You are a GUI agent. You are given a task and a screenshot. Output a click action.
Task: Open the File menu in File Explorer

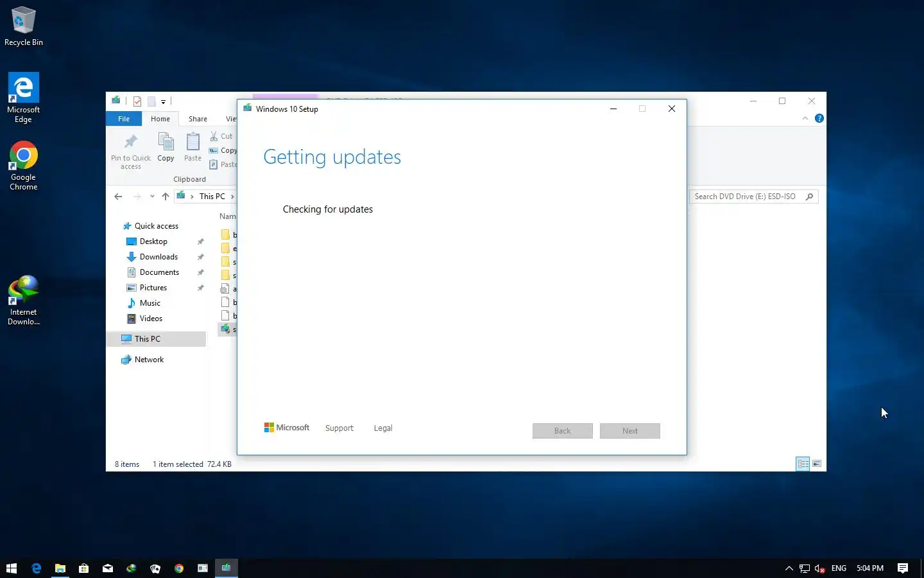click(124, 119)
